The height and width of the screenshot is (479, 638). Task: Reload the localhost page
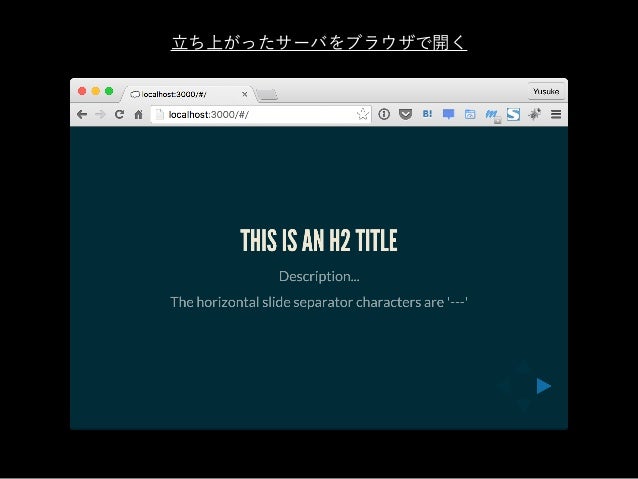(119, 114)
